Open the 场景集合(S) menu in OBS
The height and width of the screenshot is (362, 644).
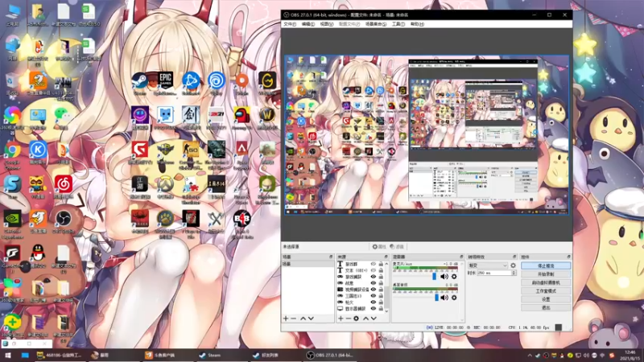point(376,24)
